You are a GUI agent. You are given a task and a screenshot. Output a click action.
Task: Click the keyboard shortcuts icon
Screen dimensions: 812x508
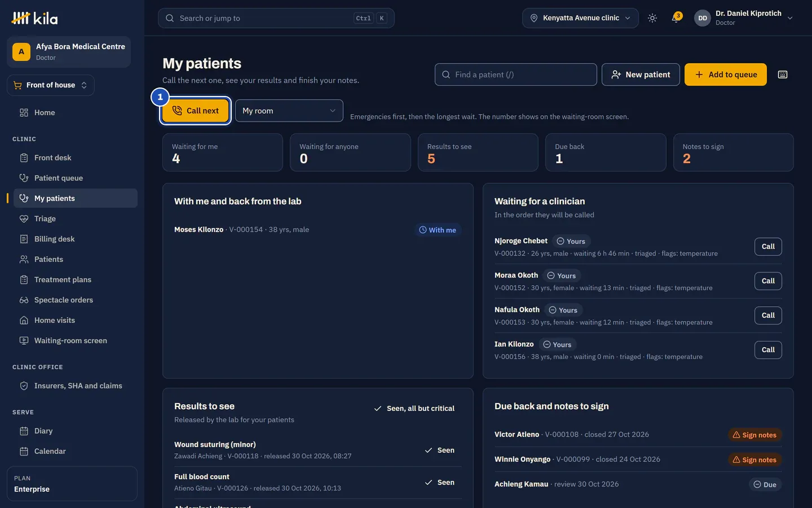[x=783, y=75]
